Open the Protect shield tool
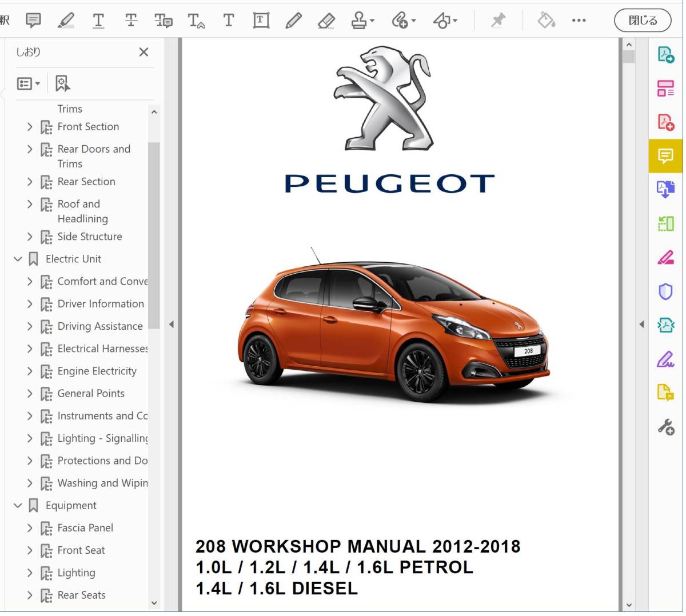 [665, 291]
